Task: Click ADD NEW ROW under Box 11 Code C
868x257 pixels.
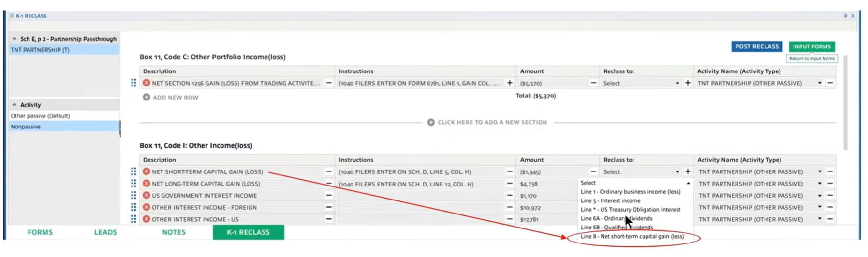Action: pos(171,97)
